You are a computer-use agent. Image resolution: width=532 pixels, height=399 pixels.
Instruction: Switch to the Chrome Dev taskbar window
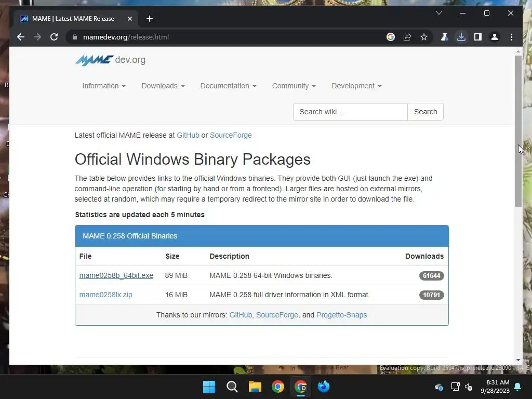(x=301, y=387)
